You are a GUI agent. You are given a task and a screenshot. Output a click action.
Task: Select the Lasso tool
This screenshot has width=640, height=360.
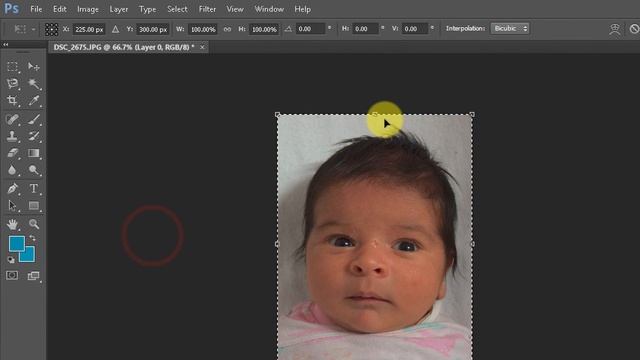pos(12,84)
